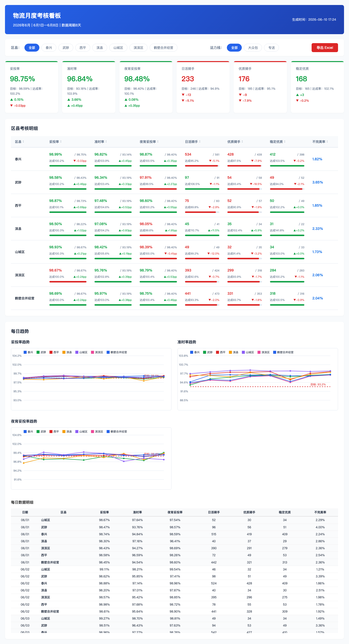
Task: Sort table by 区县 column arrow
Action: pos(23,142)
